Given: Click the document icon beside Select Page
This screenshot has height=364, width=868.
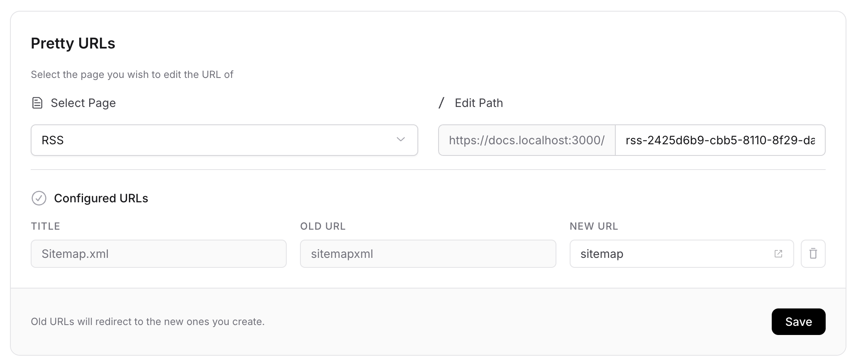Looking at the screenshot, I should [x=37, y=103].
